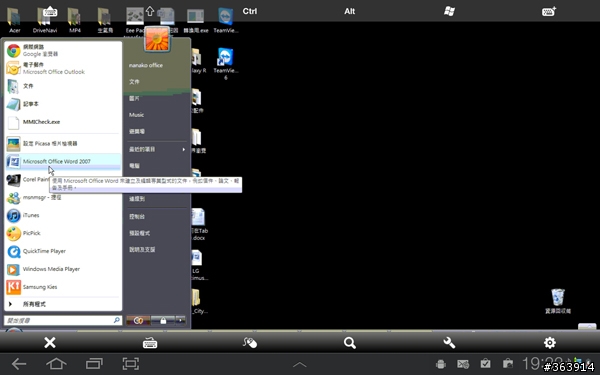Tap the Android screenshot capture button
The image size is (600, 375).
(x=130, y=364)
